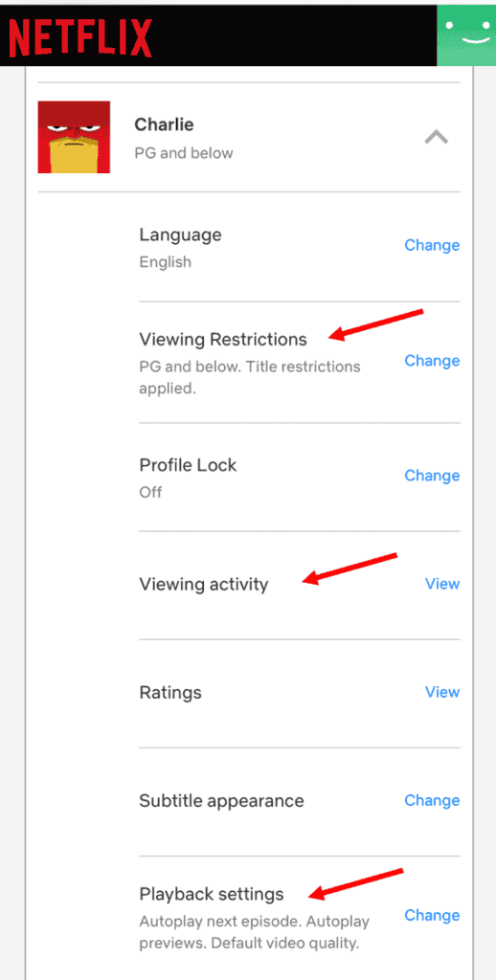
Task: Click Charlie's red angry-face profile picture
Action: (x=74, y=137)
